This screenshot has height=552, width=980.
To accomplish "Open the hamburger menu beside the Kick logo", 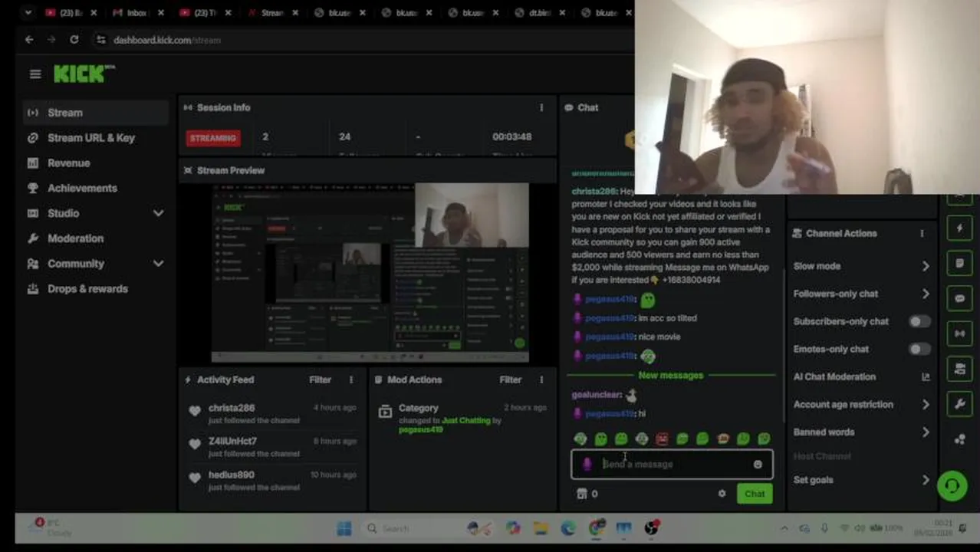I will tap(35, 74).
